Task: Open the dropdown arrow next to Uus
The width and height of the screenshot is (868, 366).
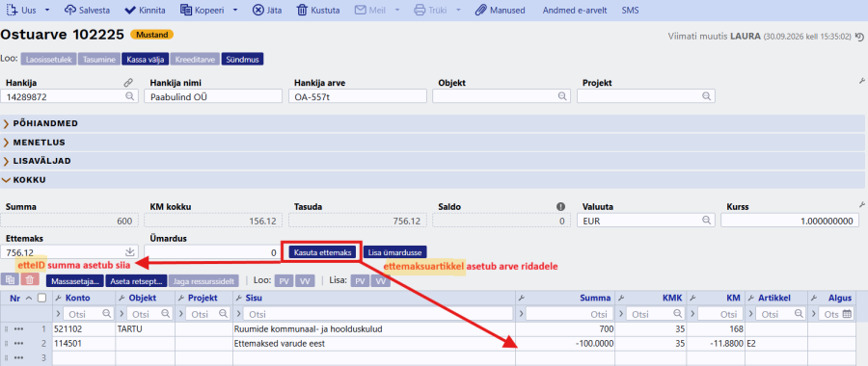Action: [47, 10]
